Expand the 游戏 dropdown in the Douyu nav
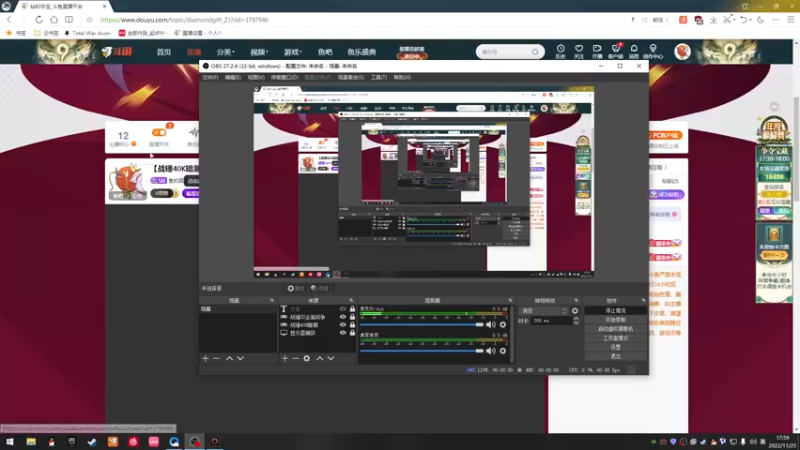 coord(292,52)
